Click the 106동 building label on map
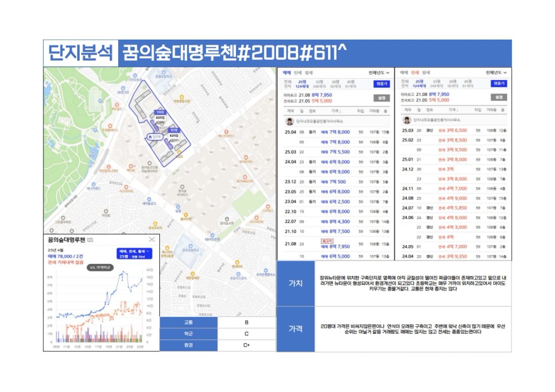The height and width of the screenshot is (392, 555). coord(160,112)
